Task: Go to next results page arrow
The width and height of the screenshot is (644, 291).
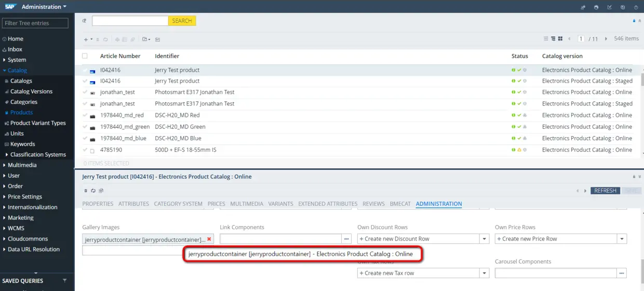Action: click(x=606, y=39)
